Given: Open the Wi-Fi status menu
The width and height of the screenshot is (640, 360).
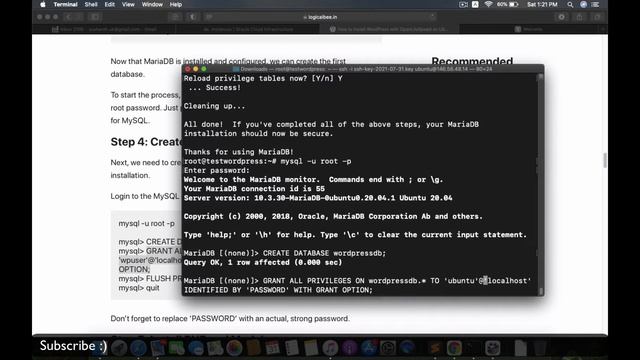Looking at the screenshot, I should pyautogui.click(x=488, y=4).
